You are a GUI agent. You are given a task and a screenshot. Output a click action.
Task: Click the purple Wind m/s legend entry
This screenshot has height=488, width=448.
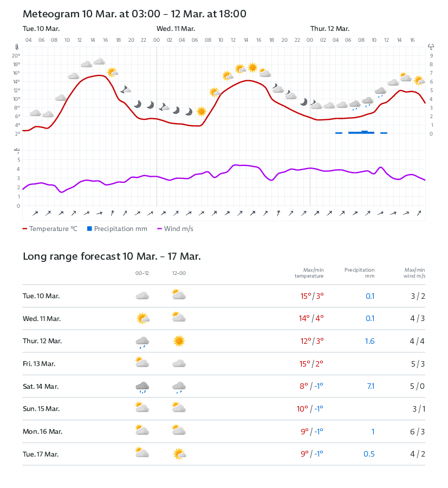(175, 229)
